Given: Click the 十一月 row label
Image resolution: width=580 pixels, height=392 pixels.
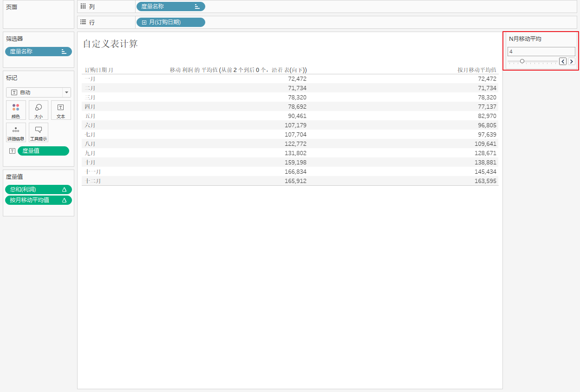Looking at the screenshot, I should tap(93, 172).
